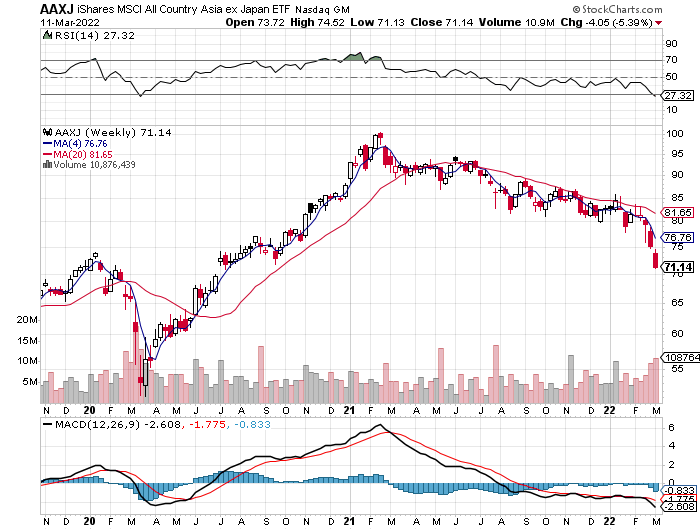Click the 50 RSI axis label
The image size is (700, 530).
[671, 77]
